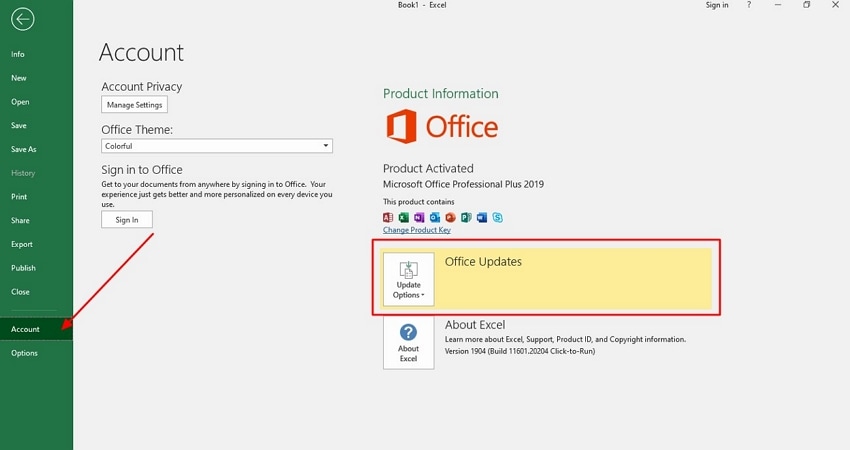Go back using the circled arrow

coord(22,20)
